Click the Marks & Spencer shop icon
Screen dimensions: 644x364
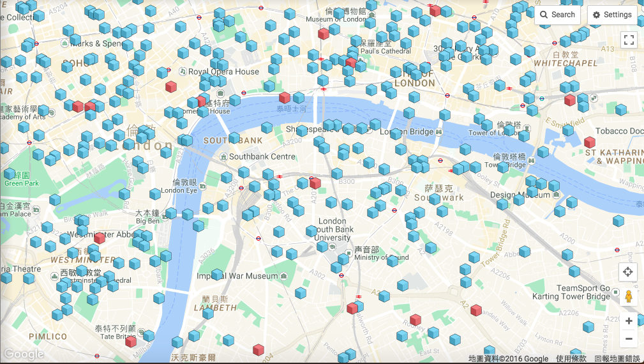[64, 43]
